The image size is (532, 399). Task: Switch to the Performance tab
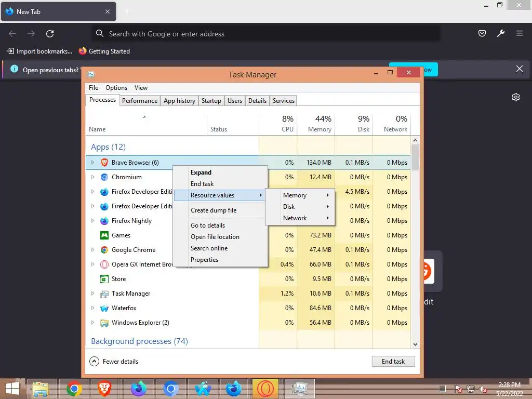pyautogui.click(x=140, y=101)
